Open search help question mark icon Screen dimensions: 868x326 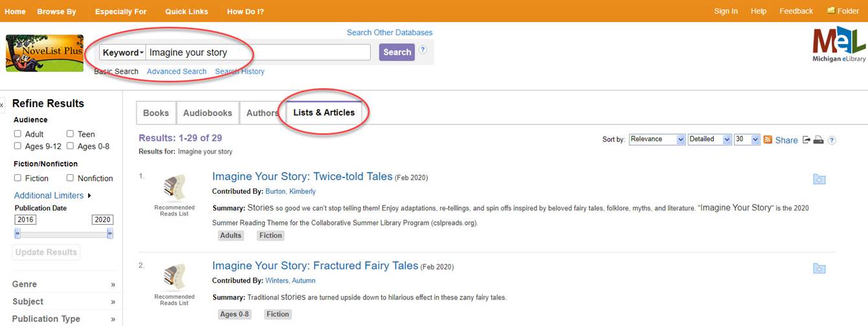(x=423, y=50)
